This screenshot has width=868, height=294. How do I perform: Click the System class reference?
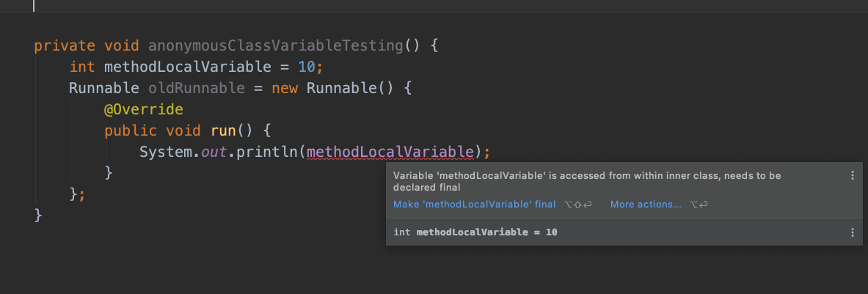pyautogui.click(x=166, y=152)
